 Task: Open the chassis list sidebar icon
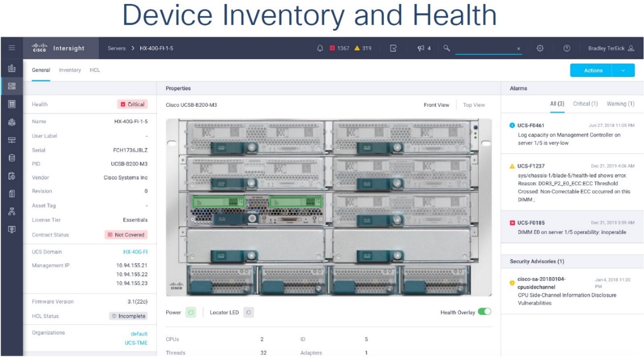[x=12, y=104]
